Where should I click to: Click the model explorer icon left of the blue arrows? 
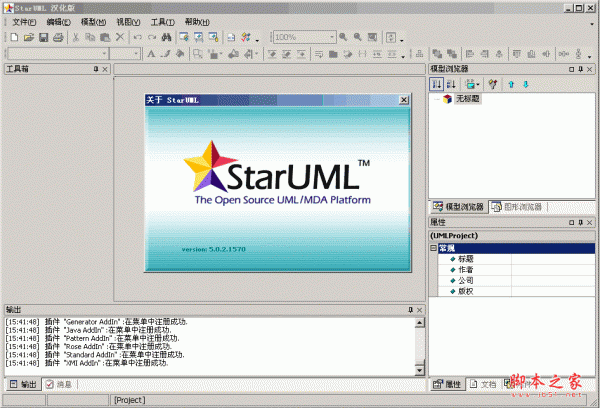(x=493, y=84)
